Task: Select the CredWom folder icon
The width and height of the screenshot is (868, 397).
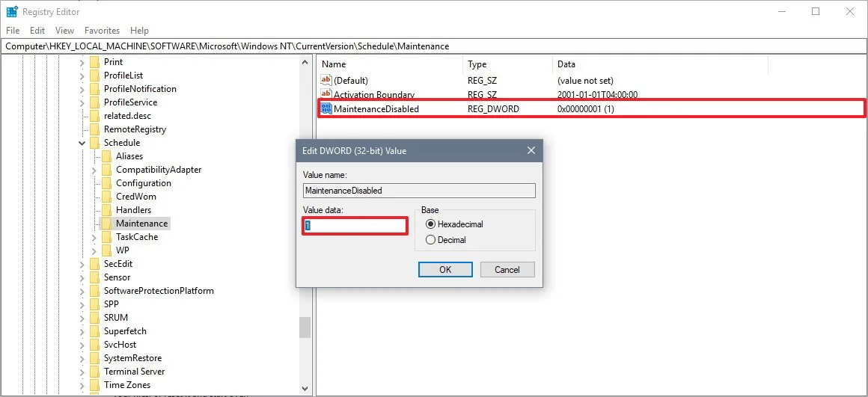Action: pos(106,197)
